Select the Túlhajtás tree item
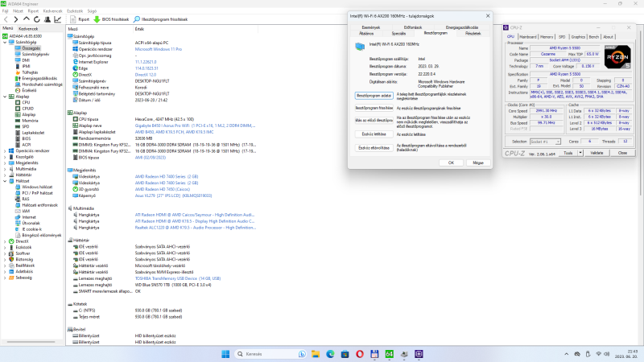 (30, 72)
